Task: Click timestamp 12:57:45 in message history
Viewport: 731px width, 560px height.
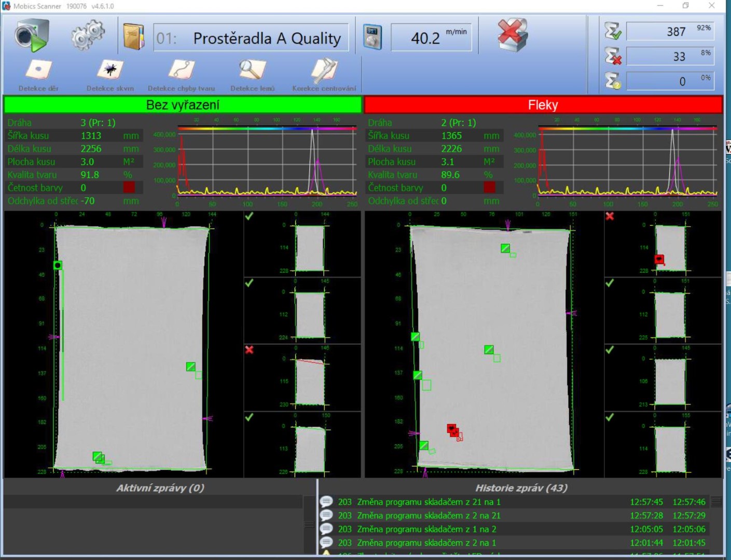Action: 646,501
